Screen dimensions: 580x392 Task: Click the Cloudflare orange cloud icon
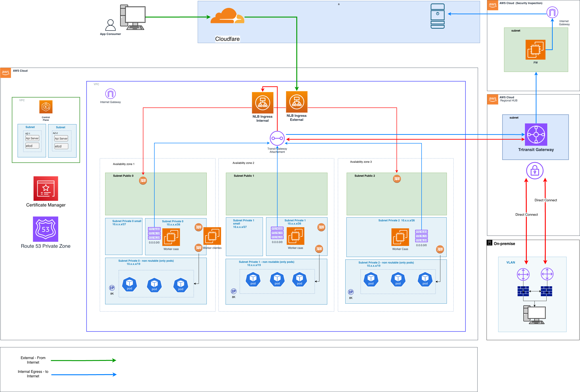[x=227, y=16]
